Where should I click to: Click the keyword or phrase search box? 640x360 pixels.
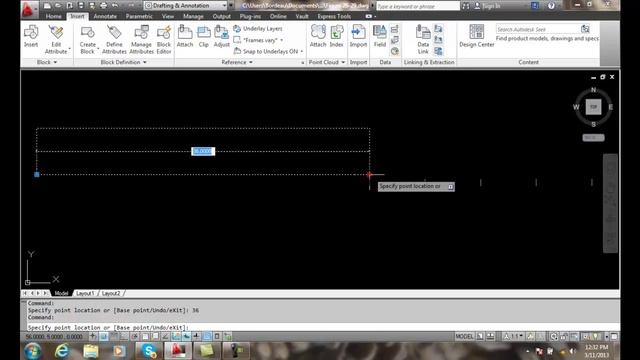coord(418,6)
